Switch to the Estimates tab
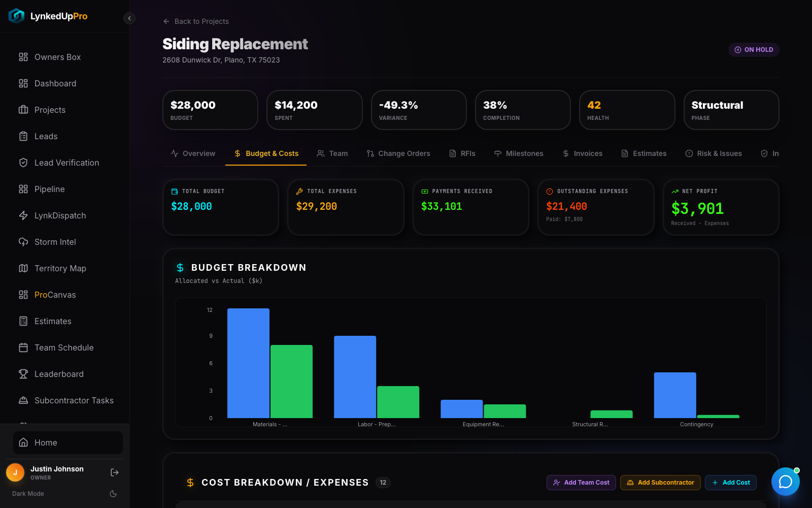This screenshot has width=812, height=508. (644, 153)
